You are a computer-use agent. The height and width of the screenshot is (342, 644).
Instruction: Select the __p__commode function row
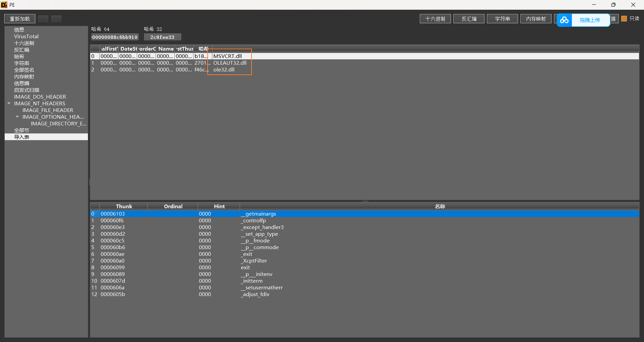coord(365,247)
